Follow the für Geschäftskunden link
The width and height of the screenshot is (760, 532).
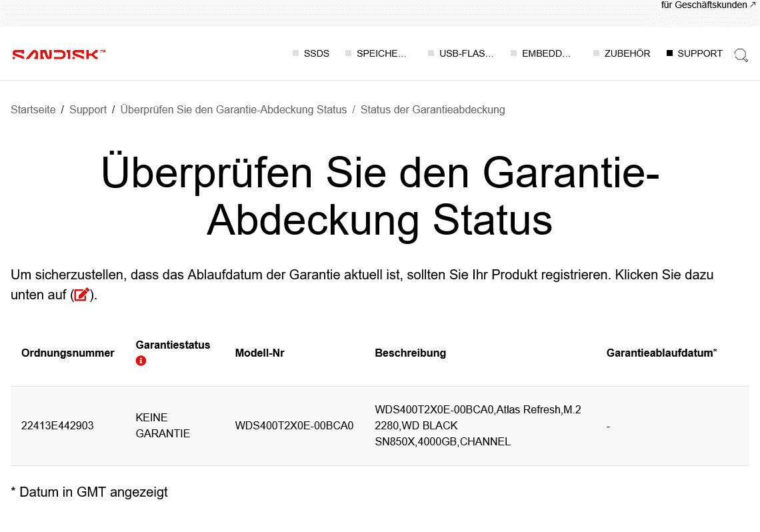(707, 5)
